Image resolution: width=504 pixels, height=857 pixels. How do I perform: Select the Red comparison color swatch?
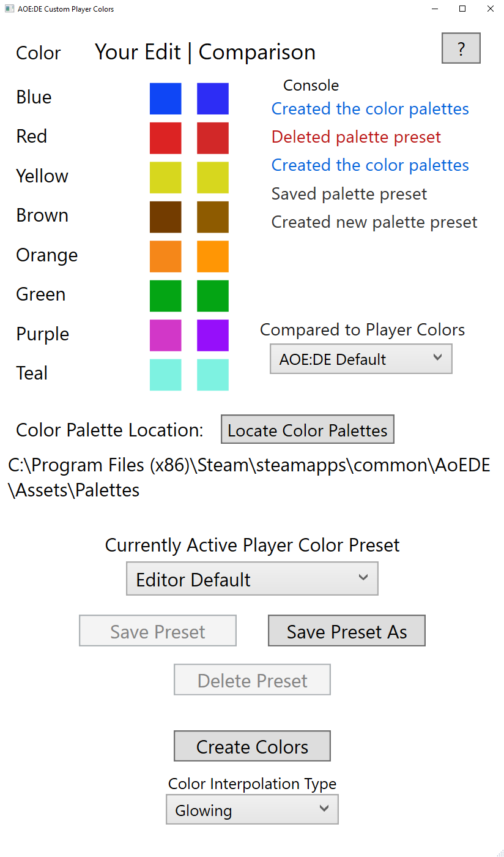[212, 138]
